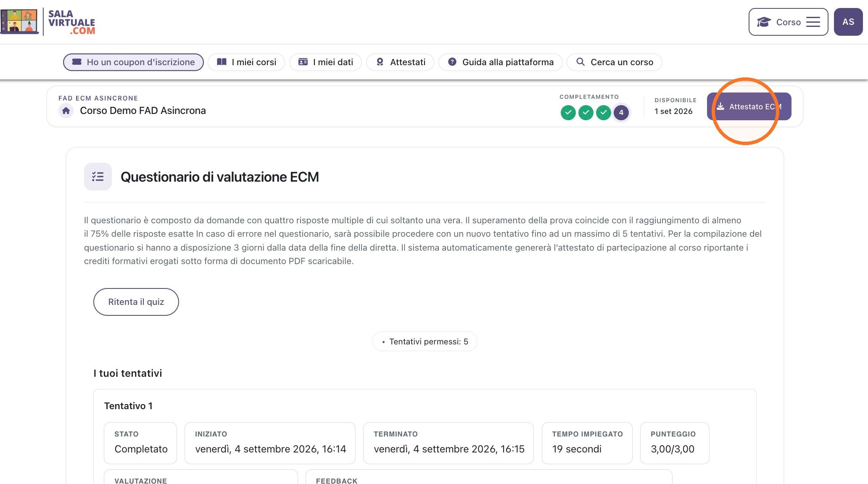This screenshot has width=868, height=484.
Task: Open 'Guida alla piattaforma'
Action: tap(500, 62)
